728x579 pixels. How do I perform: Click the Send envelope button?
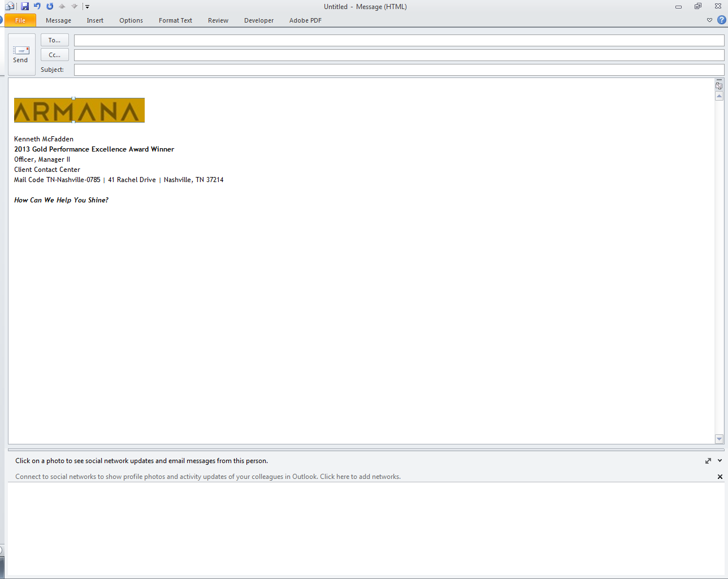[x=21, y=54]
